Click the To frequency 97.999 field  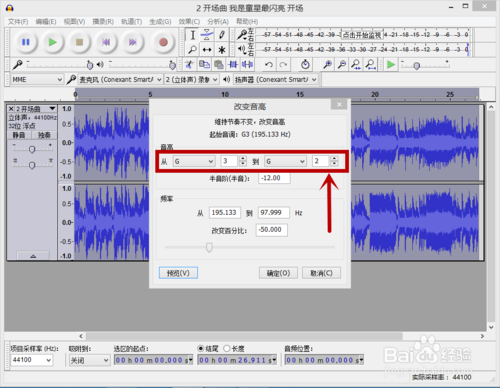274,213
